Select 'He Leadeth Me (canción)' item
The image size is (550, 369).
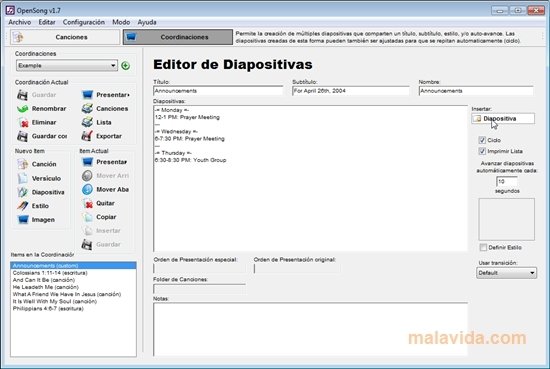point(73,287)
